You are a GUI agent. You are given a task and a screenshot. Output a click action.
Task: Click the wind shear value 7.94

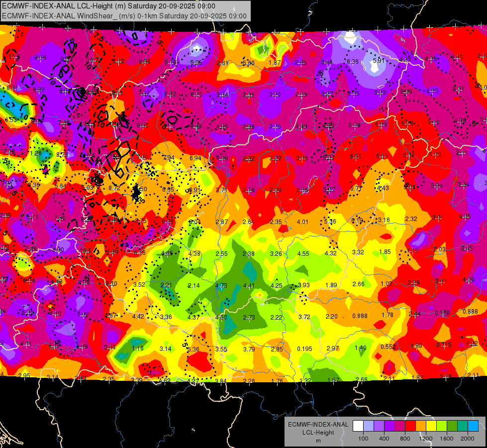pos(169,158)
